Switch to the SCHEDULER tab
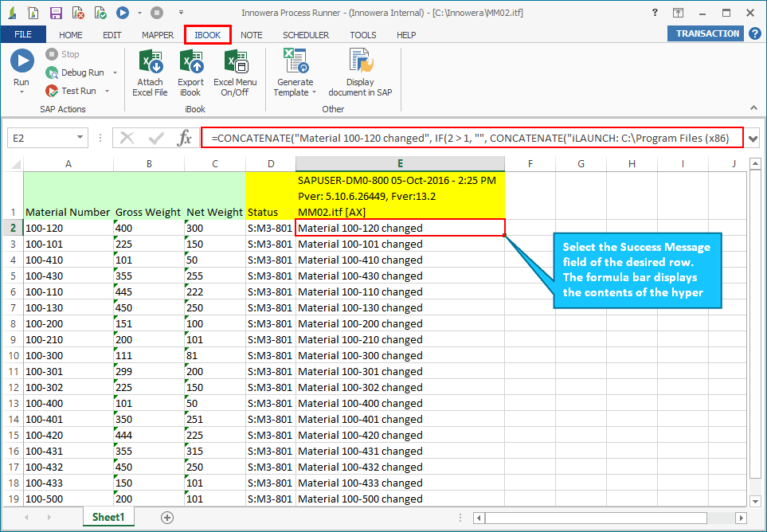The height and width of the screenshot is (532, 767). click(x=306, y=34)
